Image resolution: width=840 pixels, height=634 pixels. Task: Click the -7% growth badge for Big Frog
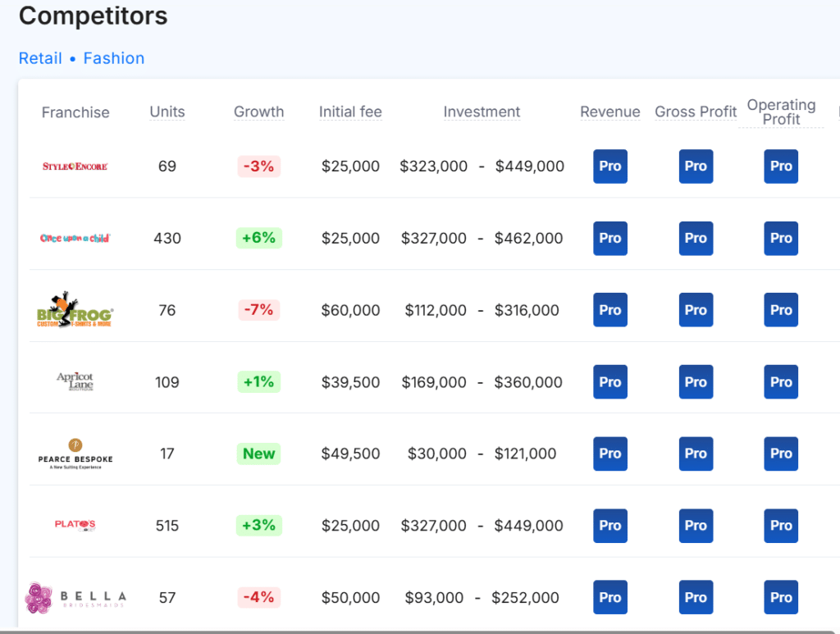(x=258, y=309)
